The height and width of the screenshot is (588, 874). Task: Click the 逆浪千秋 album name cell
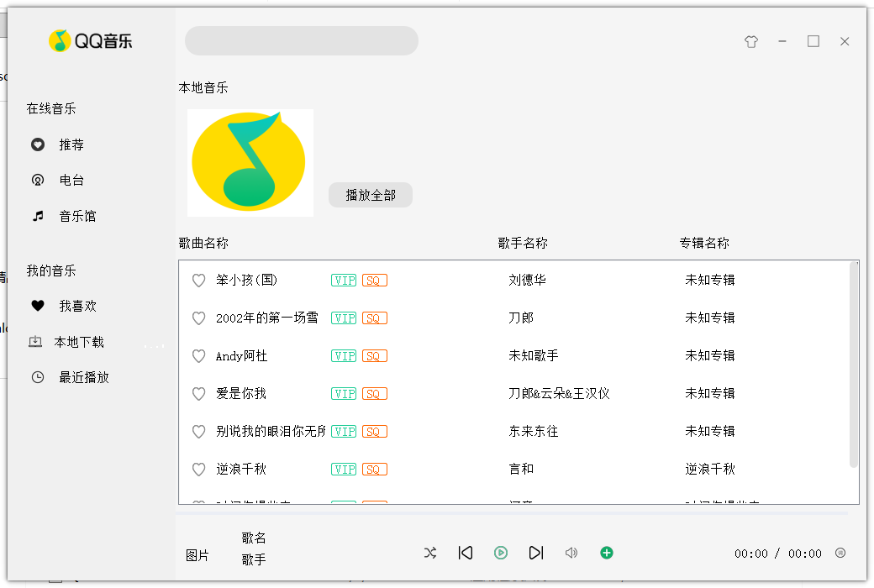tap(709, 470)
